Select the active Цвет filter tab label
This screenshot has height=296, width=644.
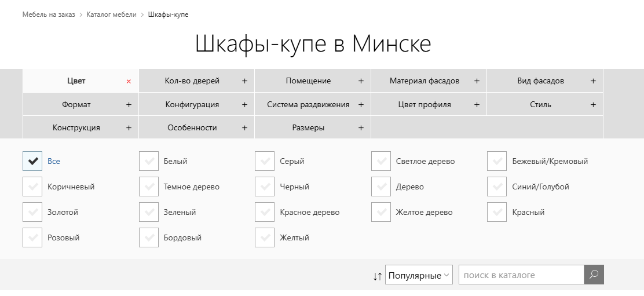coord(76,81)
